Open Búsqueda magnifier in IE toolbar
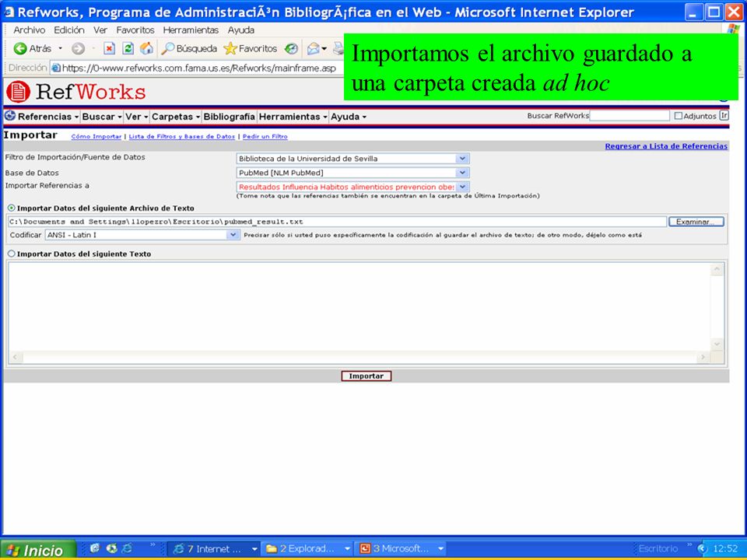This screenshot has width=747, height=560. [188, 48]
